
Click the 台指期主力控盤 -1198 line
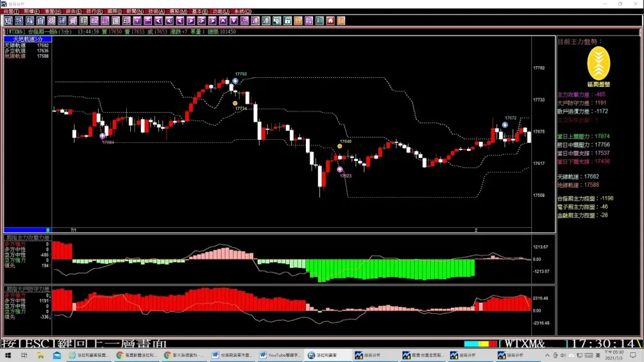tap(585, 198)
